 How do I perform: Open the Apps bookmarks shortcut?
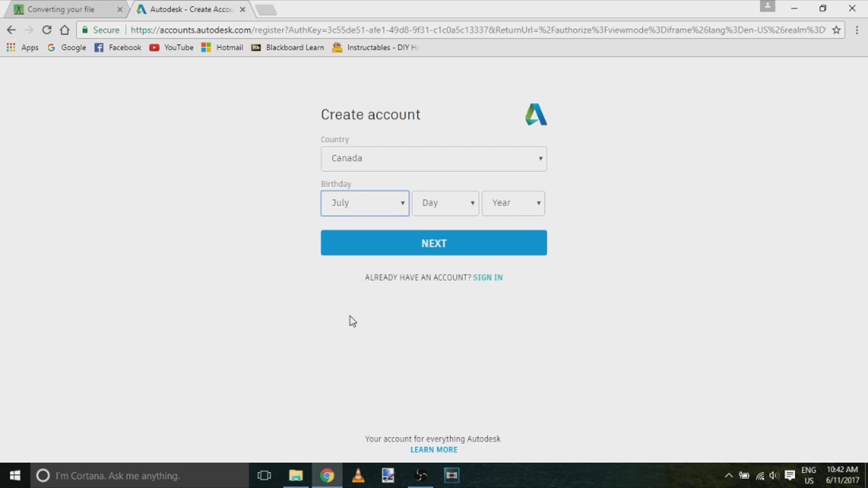pyautogui.click(x=23, y=47)
